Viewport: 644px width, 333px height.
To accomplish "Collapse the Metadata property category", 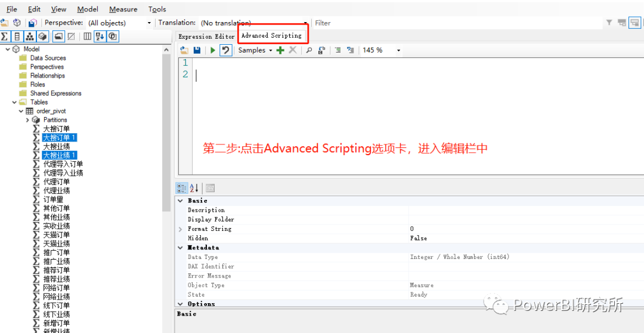I will (181, 248).
